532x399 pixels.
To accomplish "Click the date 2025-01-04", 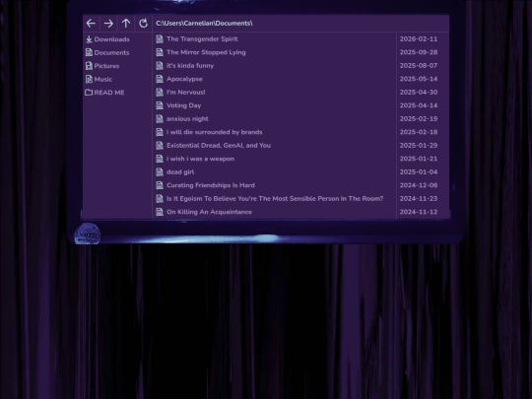I will (x=419, y=172).
